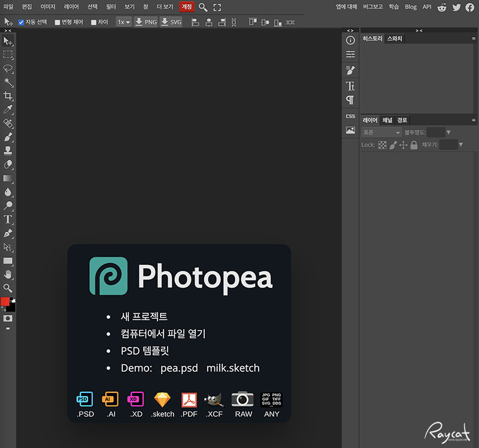Enable the 차이 checkbox
Screen dimensions: 479x448
(x=94, y=22)
